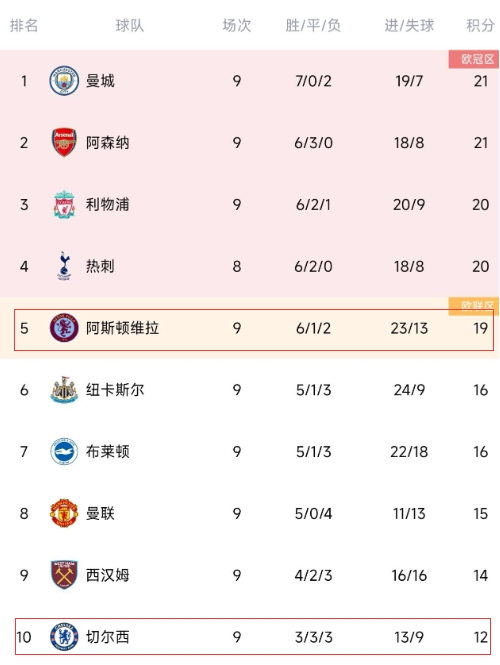Select the 进/失球 column header
The height and width of the screenshot is (665, 500).
pos(409,25)
